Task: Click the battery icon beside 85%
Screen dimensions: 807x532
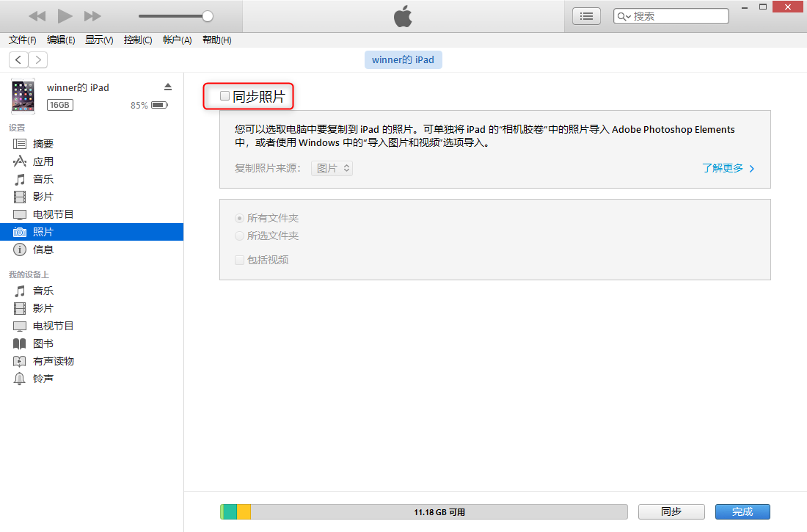Action: [x=159, y=105]
